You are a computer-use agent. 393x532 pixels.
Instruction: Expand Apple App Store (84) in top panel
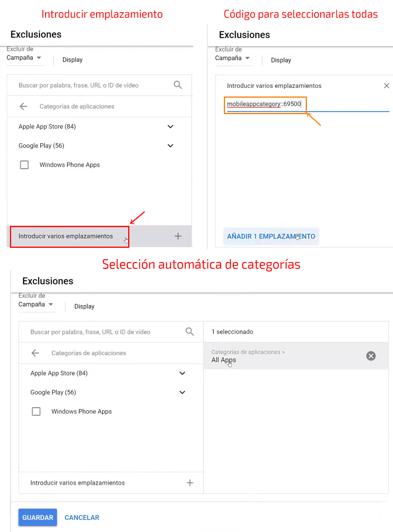(170, 126)
